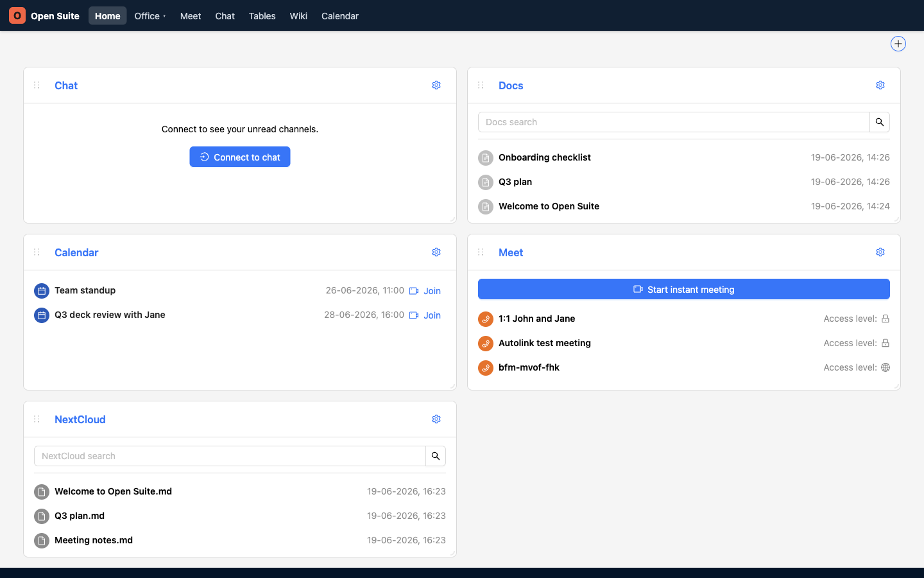
Task: Open the bfm-mvof-fhk meeting room
Action: coord(529,367)
